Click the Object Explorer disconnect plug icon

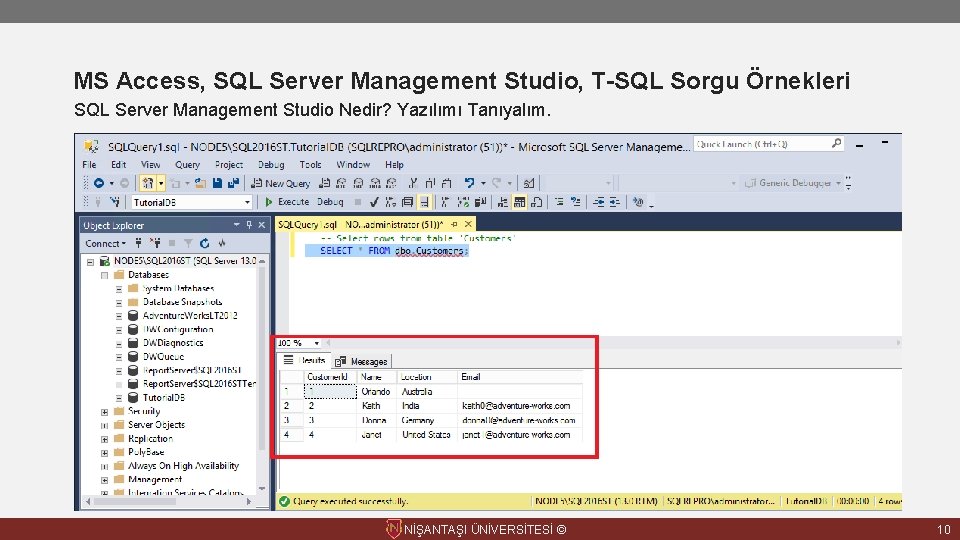pos(156,244)
